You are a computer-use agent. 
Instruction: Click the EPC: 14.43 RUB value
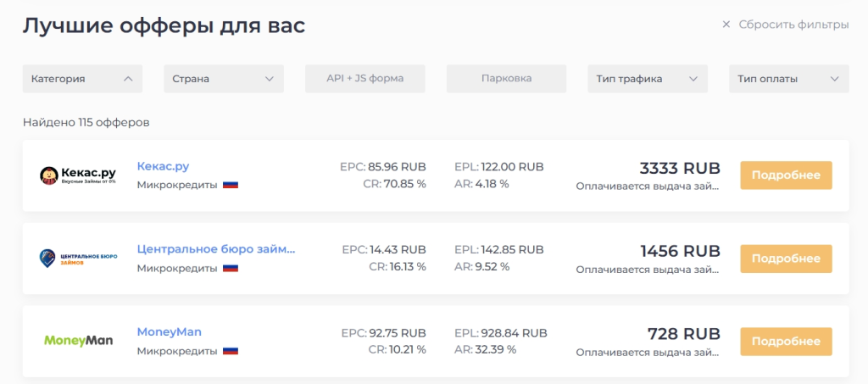click(x=384, y=250)
